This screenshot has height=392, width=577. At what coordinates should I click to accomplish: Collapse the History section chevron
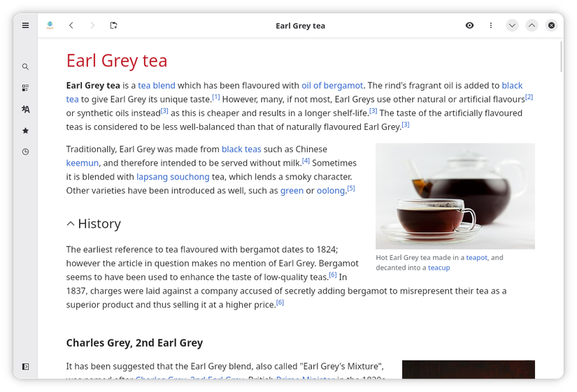point(71,224)
